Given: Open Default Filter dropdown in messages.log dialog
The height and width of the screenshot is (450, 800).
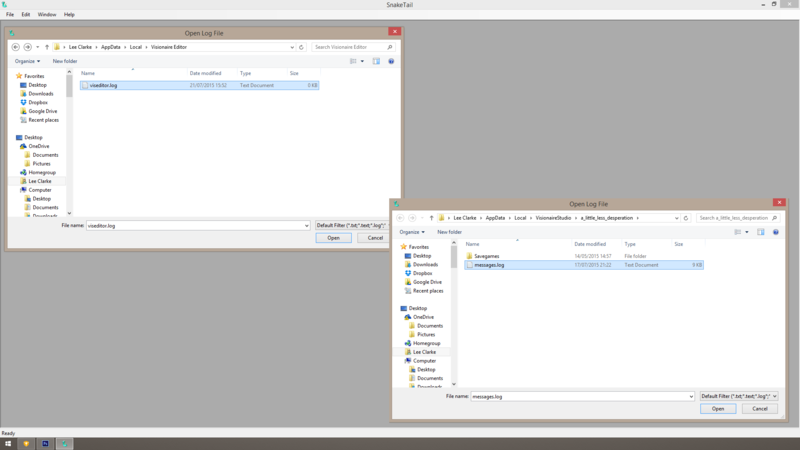Looking at the screenshot, I should pyautogui.click(x=738, y=396).
